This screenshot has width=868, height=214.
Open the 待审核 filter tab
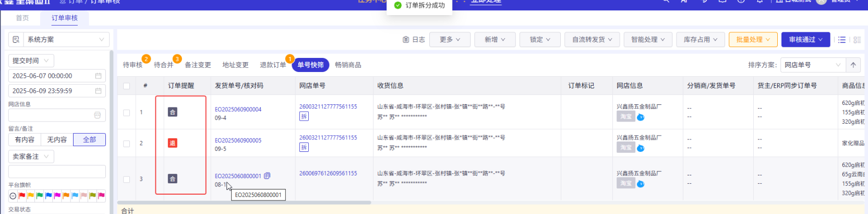pos(132,65)
